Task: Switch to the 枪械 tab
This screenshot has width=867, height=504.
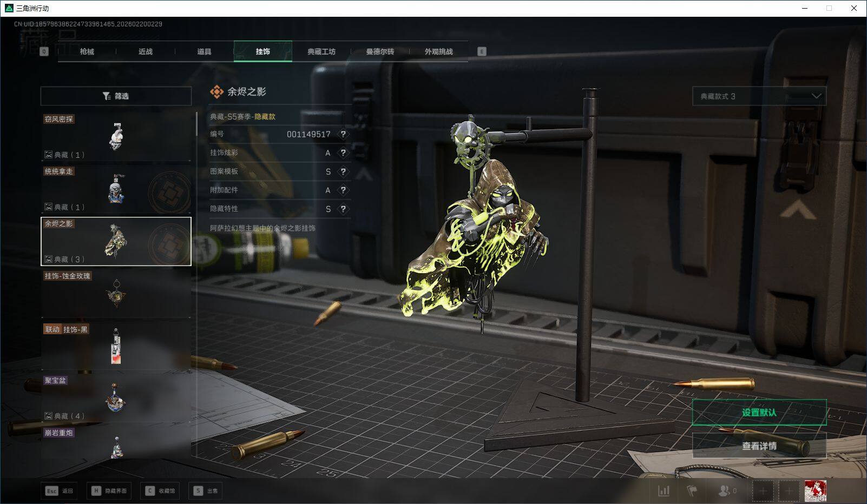Action: coord(87,51)
